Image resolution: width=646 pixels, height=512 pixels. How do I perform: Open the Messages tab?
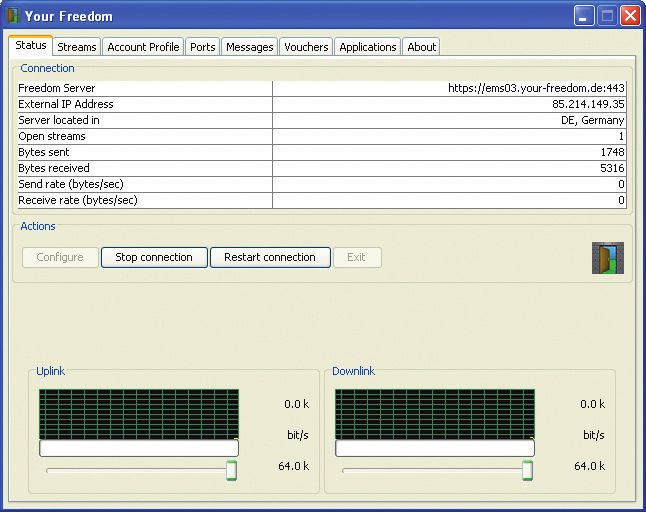249,47
